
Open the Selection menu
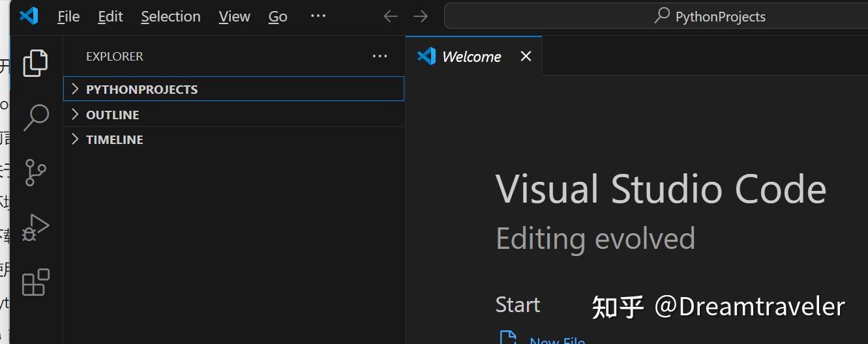point(171,17)
